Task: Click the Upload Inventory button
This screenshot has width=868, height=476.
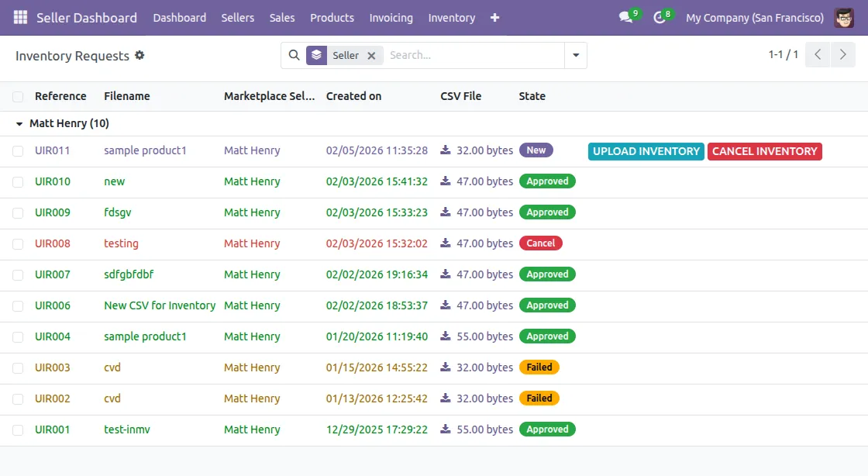Action: tap(646, 151)
